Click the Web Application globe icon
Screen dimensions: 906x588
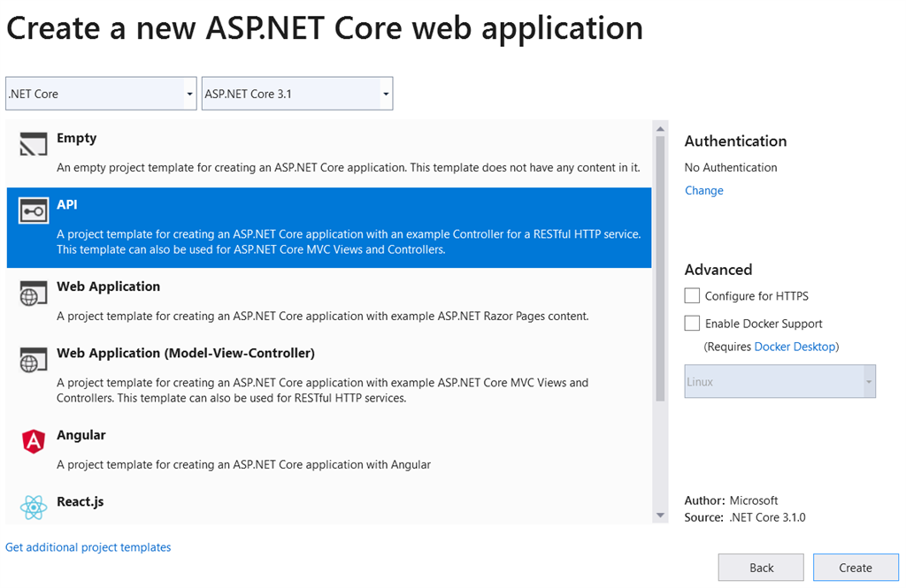coord(34,294)
